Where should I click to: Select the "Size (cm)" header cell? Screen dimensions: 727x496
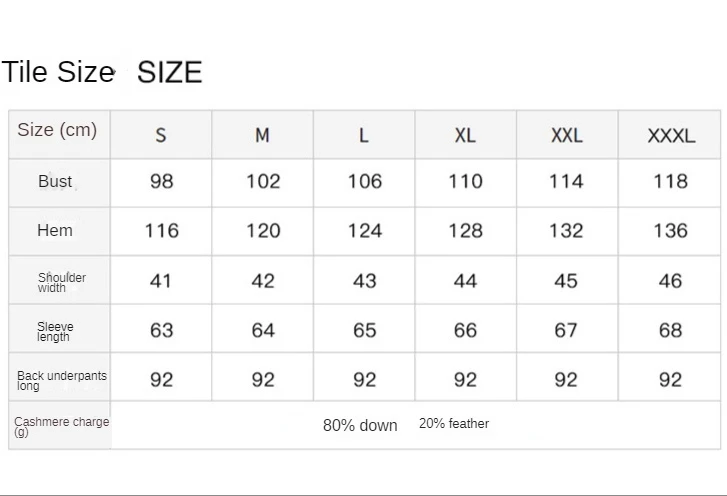pyautogui.click(x=57, y=131)
